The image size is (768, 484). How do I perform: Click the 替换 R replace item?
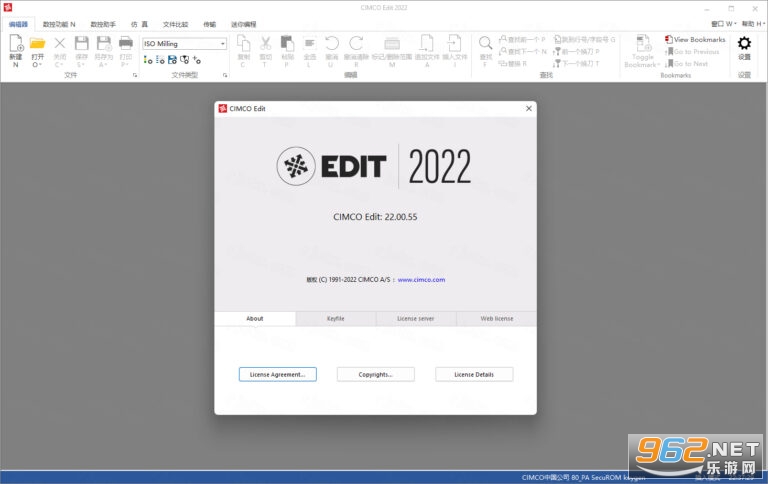(513, 63)
